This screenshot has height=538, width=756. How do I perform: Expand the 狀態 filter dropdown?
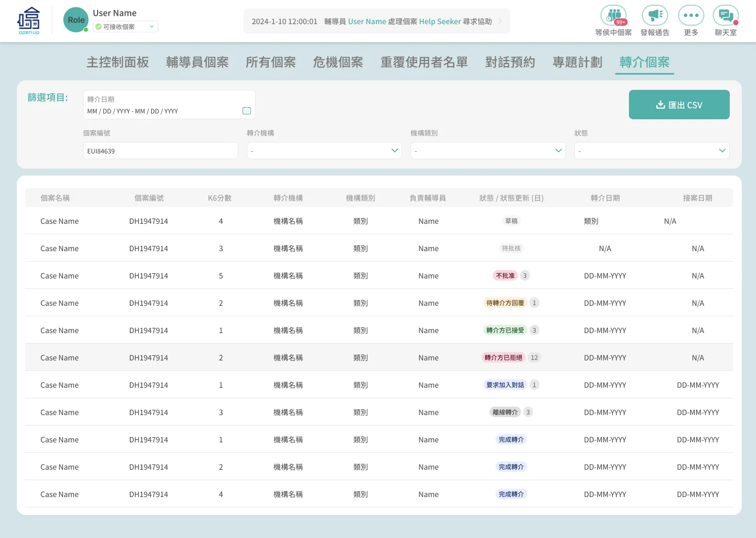point(652,151)
